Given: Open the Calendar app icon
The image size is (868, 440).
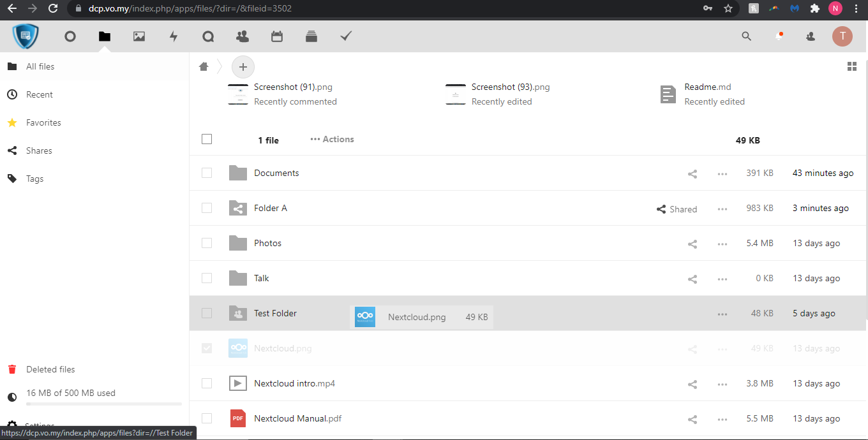Looking at the screenshot, I should [x=277, y=36].
